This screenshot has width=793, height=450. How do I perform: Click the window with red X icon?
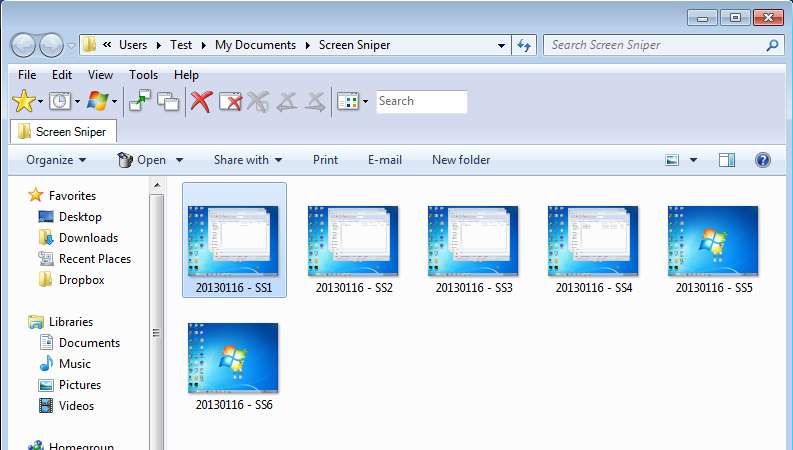coord(230,102)
